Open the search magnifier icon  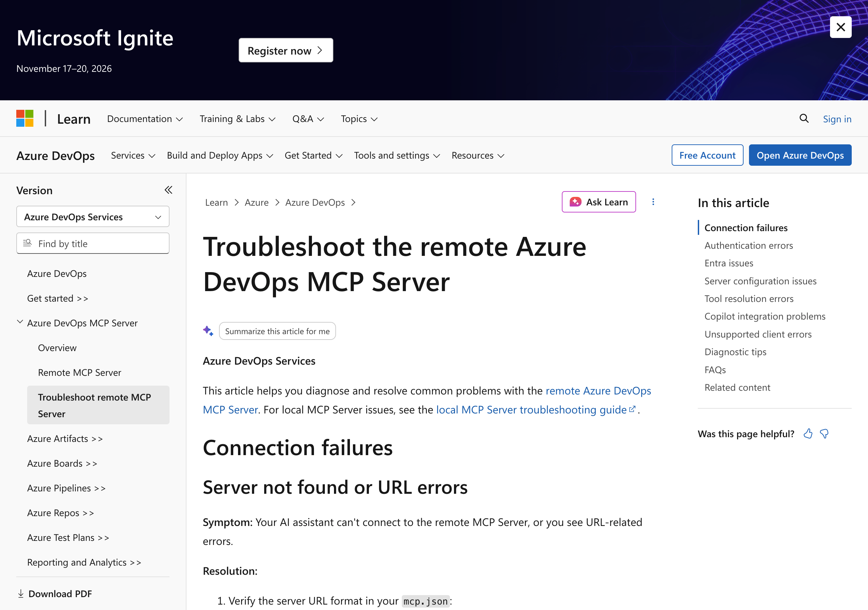coord(804,119)
